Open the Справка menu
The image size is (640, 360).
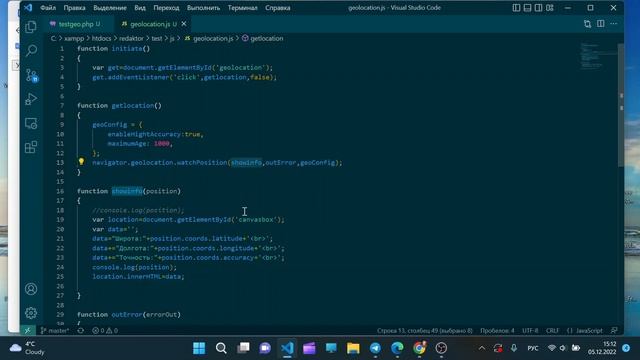point(278,8)
